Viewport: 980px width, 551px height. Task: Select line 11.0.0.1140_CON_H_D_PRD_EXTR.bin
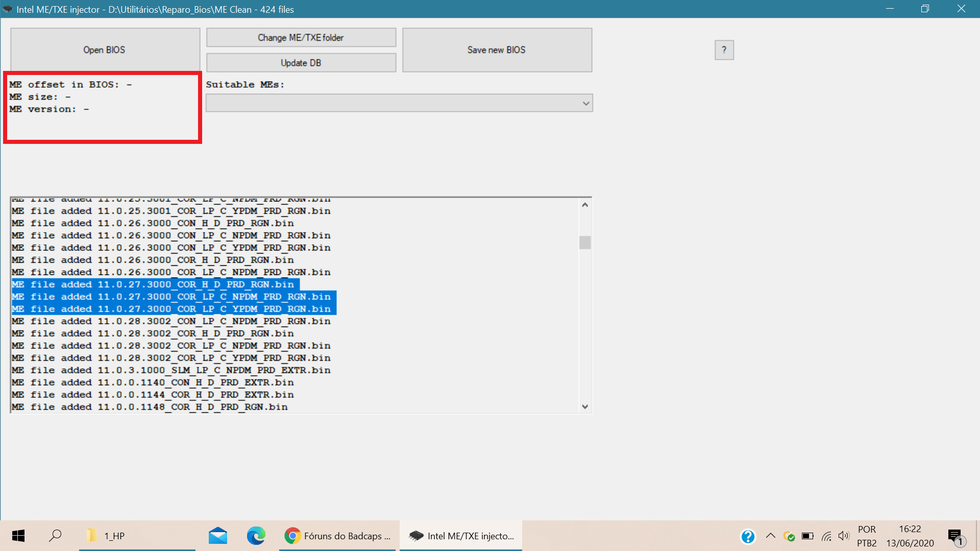tap(153, 383)
